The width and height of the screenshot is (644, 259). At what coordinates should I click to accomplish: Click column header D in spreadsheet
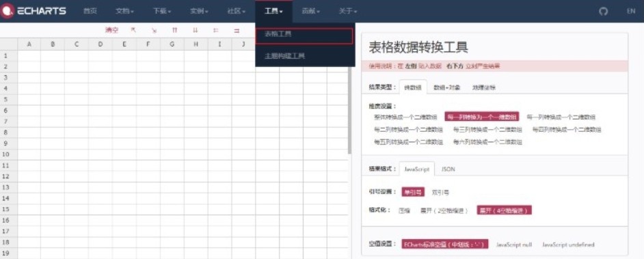point(100,44)
